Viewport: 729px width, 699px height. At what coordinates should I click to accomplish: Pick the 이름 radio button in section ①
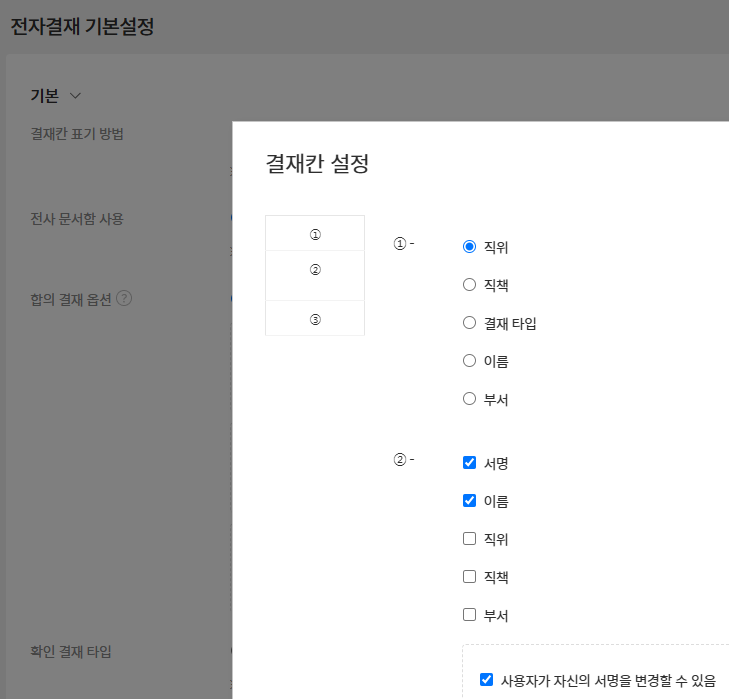(x=469, y=361)
